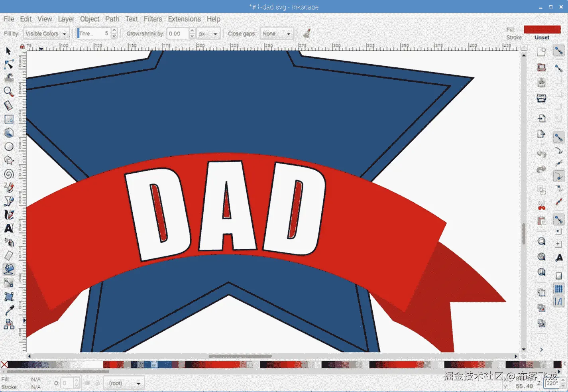The width and height of the screenshot is (568, 392).
Task: Select the Star and polygon tool
Action: click(9, 160)
